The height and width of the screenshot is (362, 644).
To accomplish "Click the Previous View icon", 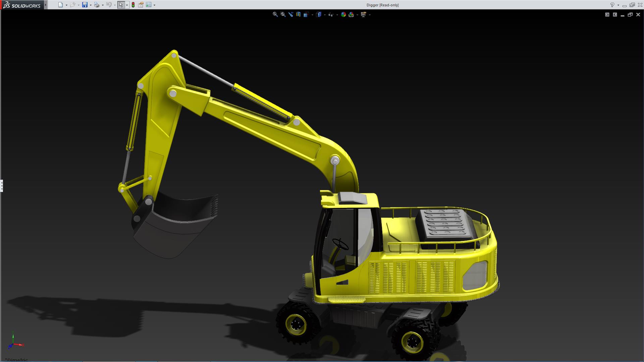I will pyautogui.click(x=290, y=14).
